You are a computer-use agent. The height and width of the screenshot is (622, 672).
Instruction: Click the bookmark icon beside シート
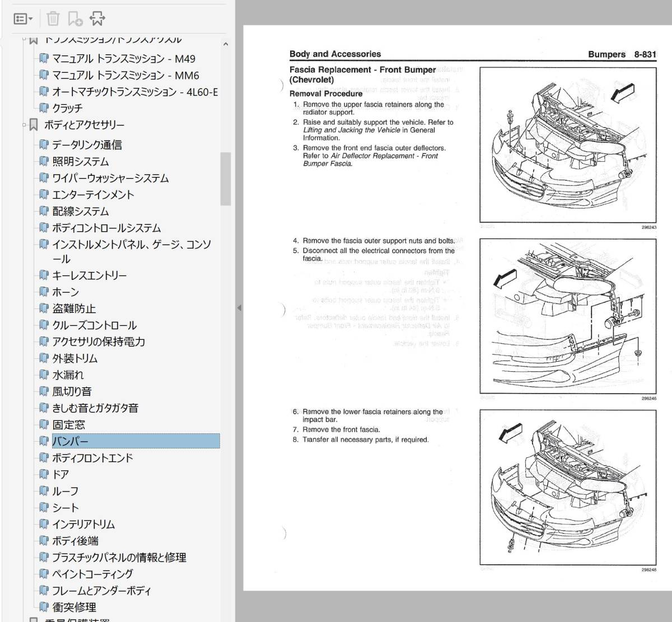pos(44,507)
